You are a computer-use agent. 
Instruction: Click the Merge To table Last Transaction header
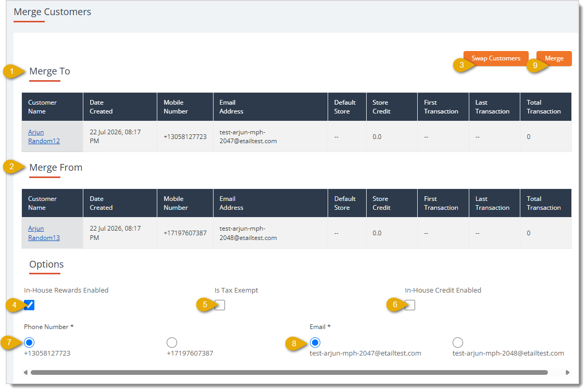(494, 107)
